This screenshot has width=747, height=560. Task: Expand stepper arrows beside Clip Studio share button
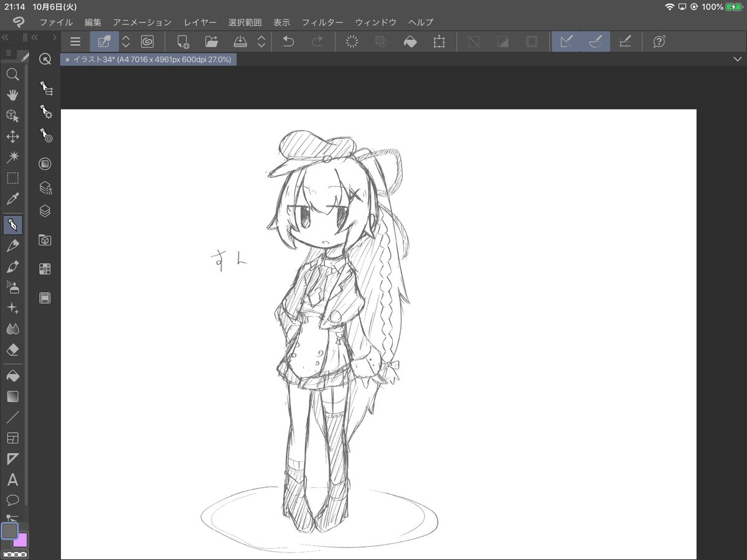pyautogui.click(x=126, y=42)
